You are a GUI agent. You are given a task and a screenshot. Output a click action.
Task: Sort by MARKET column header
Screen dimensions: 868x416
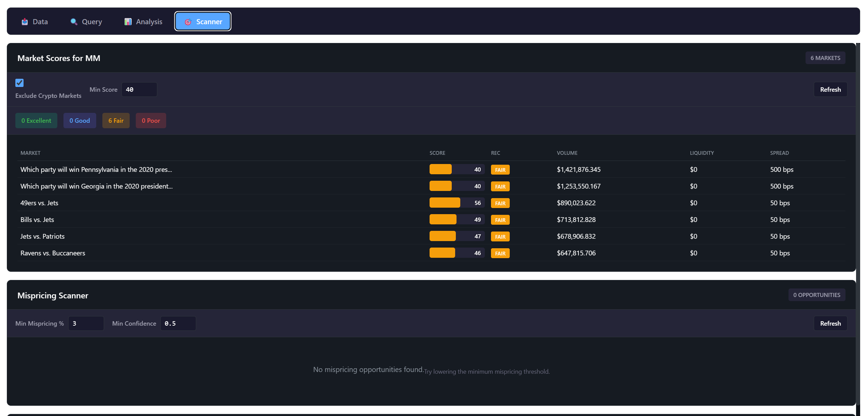(x=30, y=153)
